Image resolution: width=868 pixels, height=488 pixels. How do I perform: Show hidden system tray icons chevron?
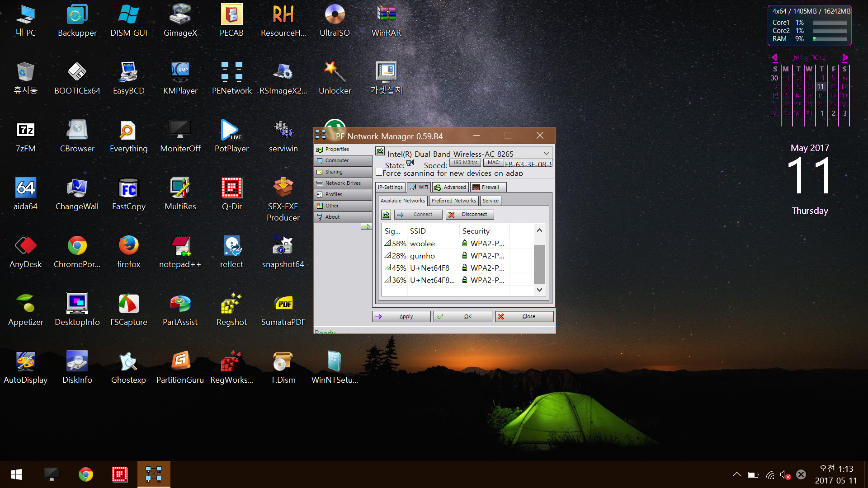click(x=736, y=474)
